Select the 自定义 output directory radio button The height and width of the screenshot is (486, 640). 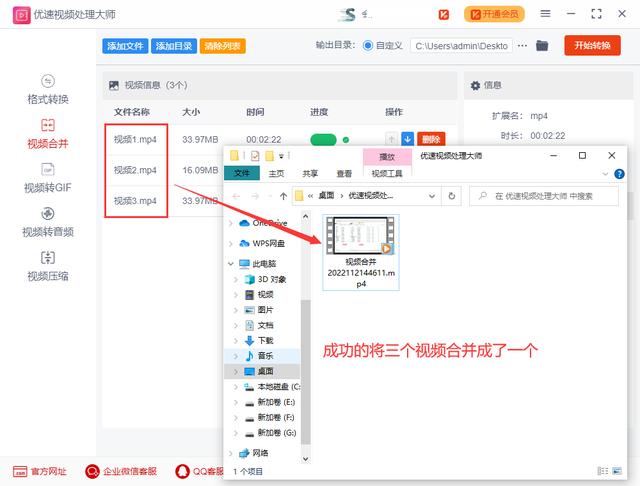[x=368, y=45]
